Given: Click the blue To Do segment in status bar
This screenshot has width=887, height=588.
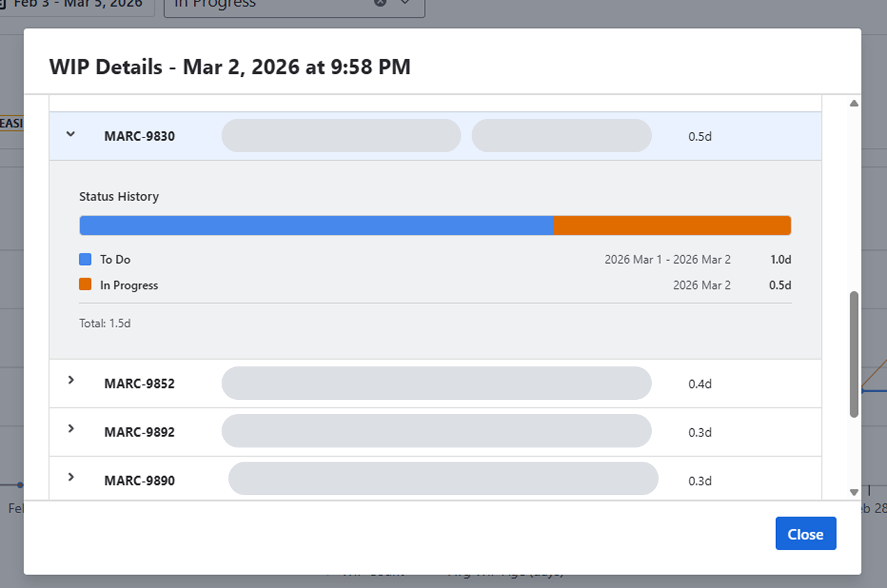Looking at the screenshot, I should (316, 226).
